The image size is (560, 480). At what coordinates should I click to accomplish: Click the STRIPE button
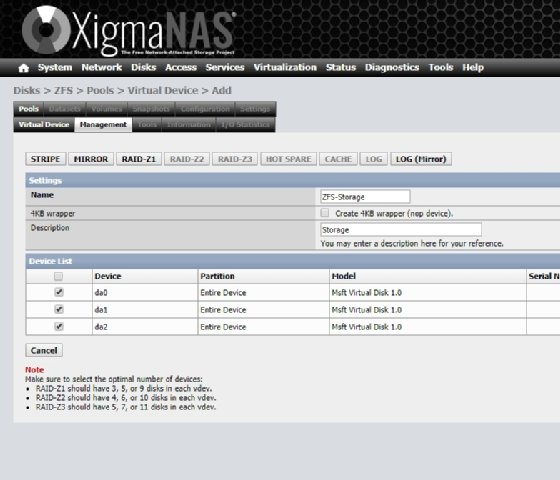pos(46,159)
